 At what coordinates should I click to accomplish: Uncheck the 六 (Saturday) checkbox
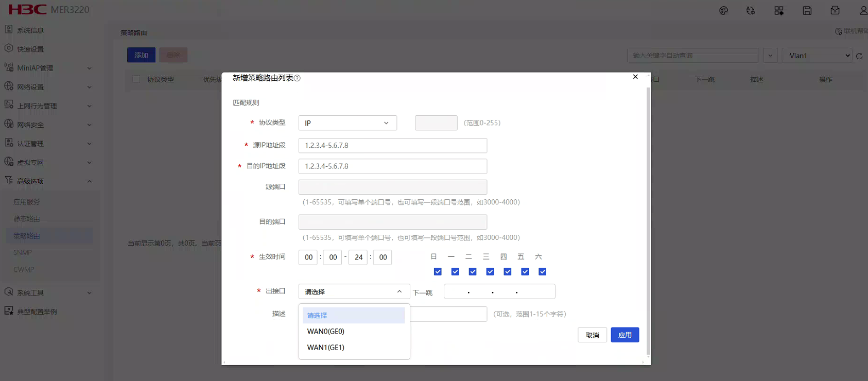coord(542,272)
